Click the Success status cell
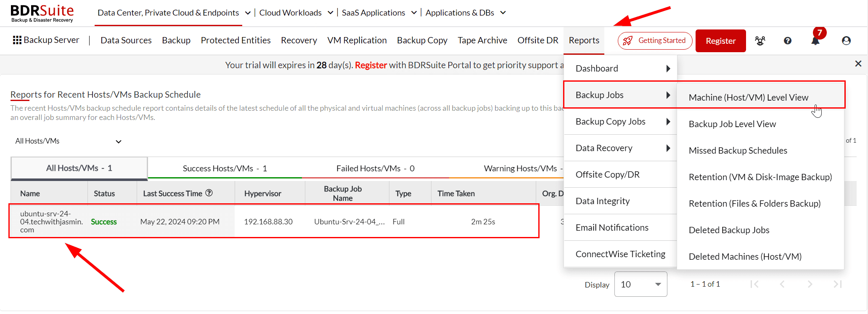The image size is (868, 314). [x=104, y=222]
